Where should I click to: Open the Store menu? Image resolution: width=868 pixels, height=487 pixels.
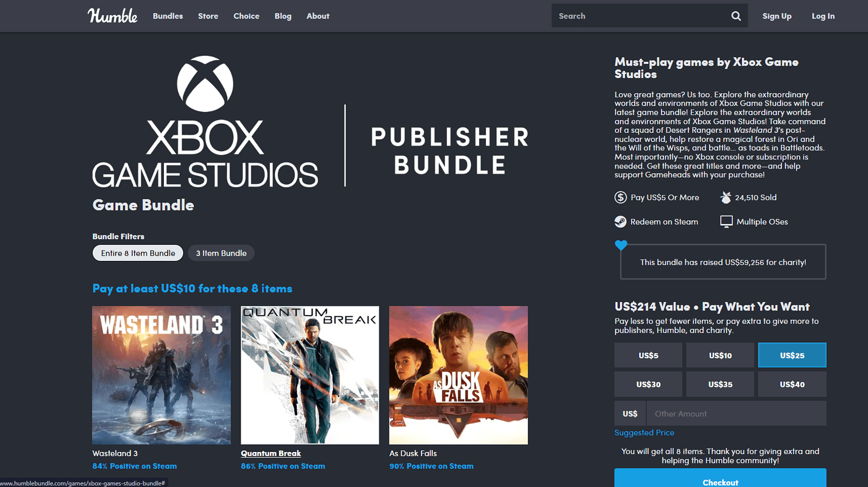pos(208,16)
